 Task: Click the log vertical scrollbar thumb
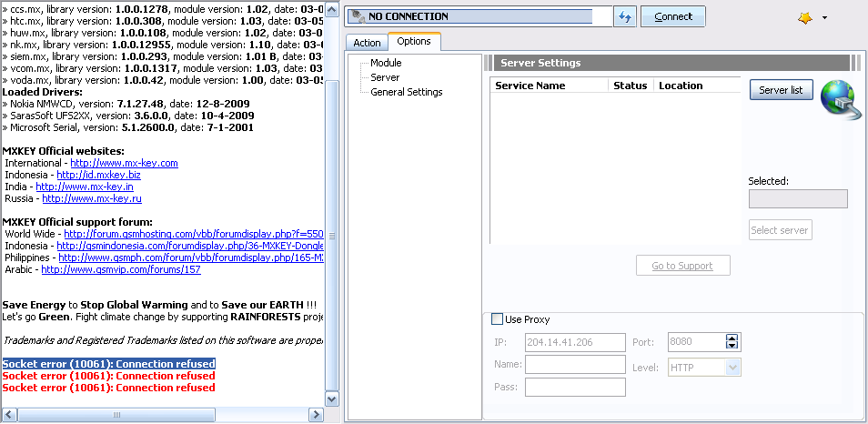pyautogui.click(x=332, y=235)
